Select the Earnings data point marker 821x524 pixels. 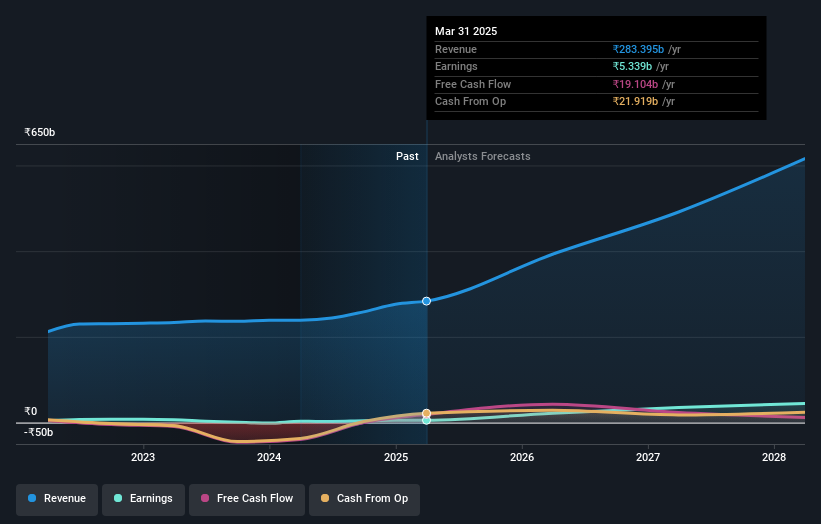pos(426,420)
